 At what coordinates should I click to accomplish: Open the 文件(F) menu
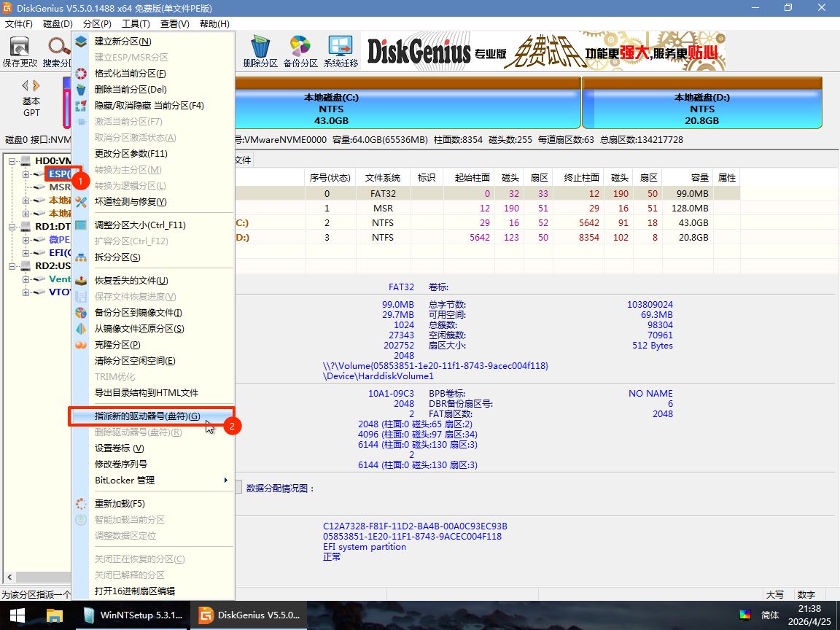click(x=19, y=23)
